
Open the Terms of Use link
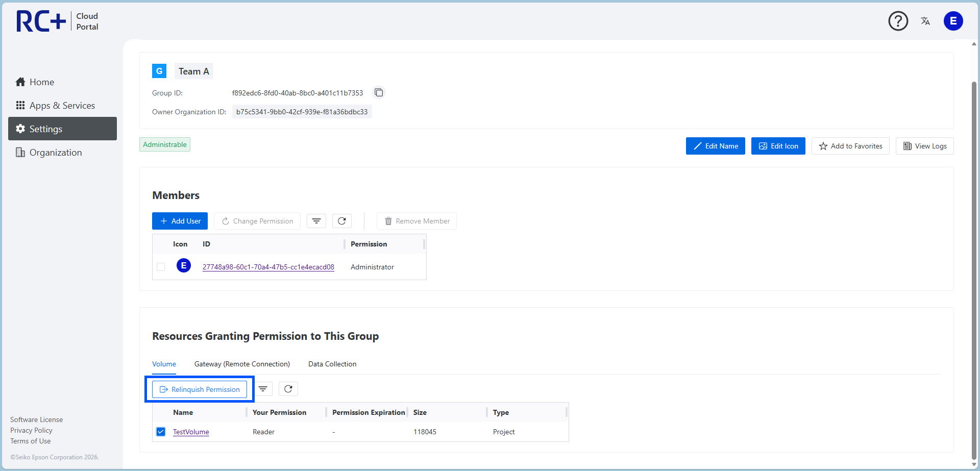(31, 441)
